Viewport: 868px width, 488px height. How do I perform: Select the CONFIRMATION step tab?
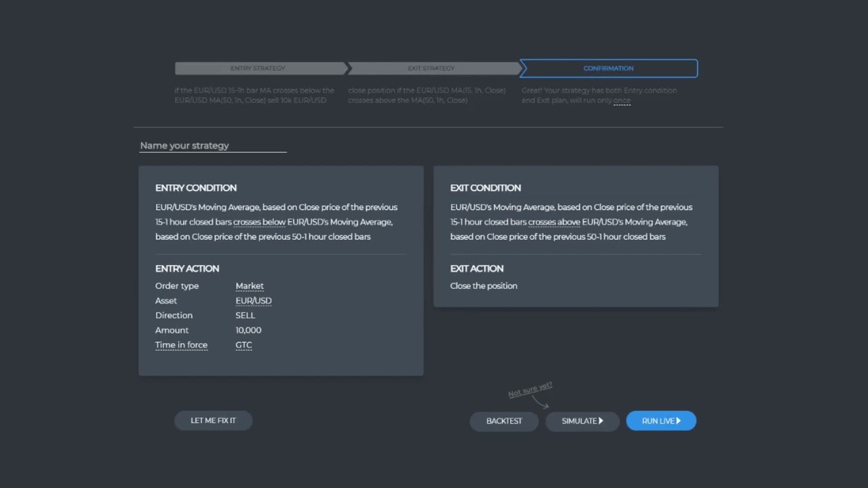[608, 68]
